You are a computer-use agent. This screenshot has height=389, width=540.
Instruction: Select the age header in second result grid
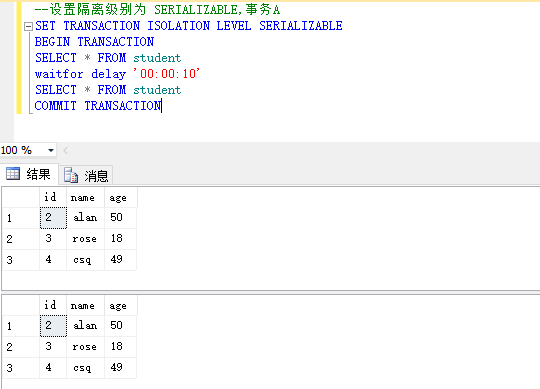(121, 305)
